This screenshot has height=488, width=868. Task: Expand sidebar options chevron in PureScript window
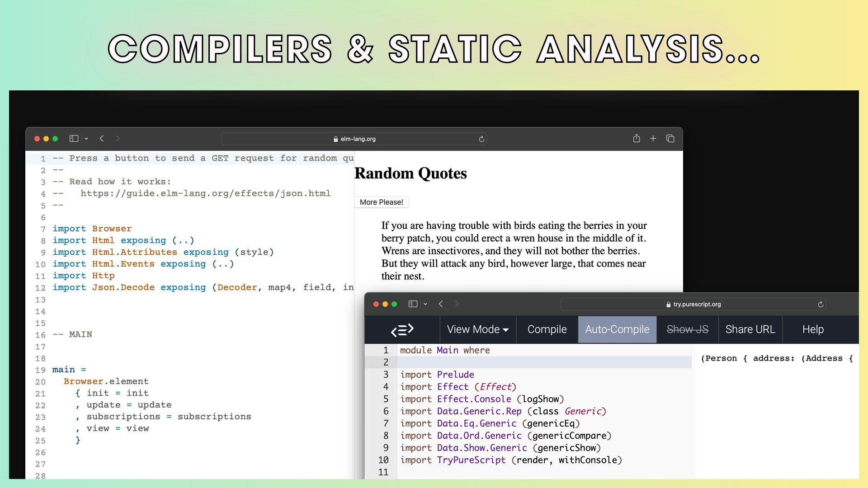coord(425,305)
